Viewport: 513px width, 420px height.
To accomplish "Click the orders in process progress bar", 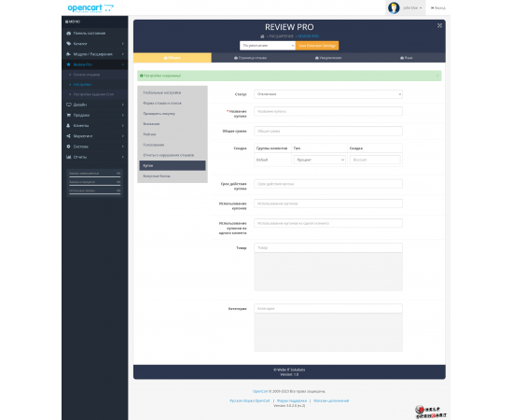I will pyautogui.click(x=95, y=185).
